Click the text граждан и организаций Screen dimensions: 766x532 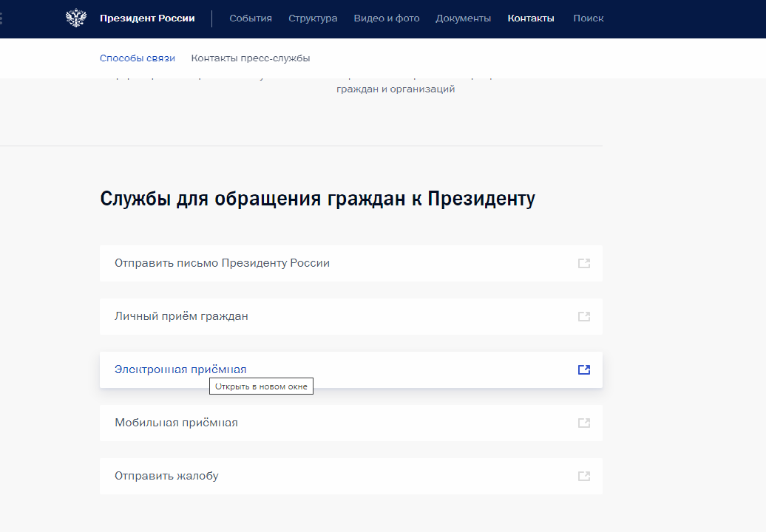point(396,89)
